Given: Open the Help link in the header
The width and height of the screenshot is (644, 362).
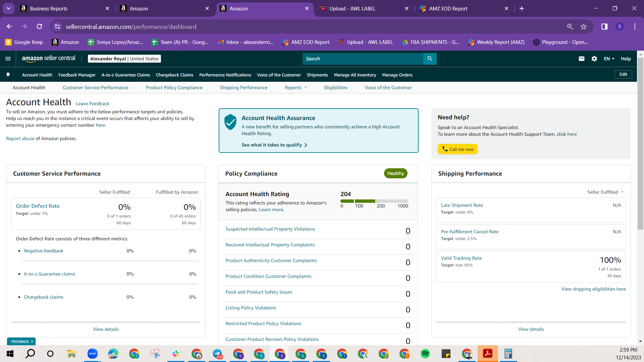Looking at the screenshot, I should [626, 59].
